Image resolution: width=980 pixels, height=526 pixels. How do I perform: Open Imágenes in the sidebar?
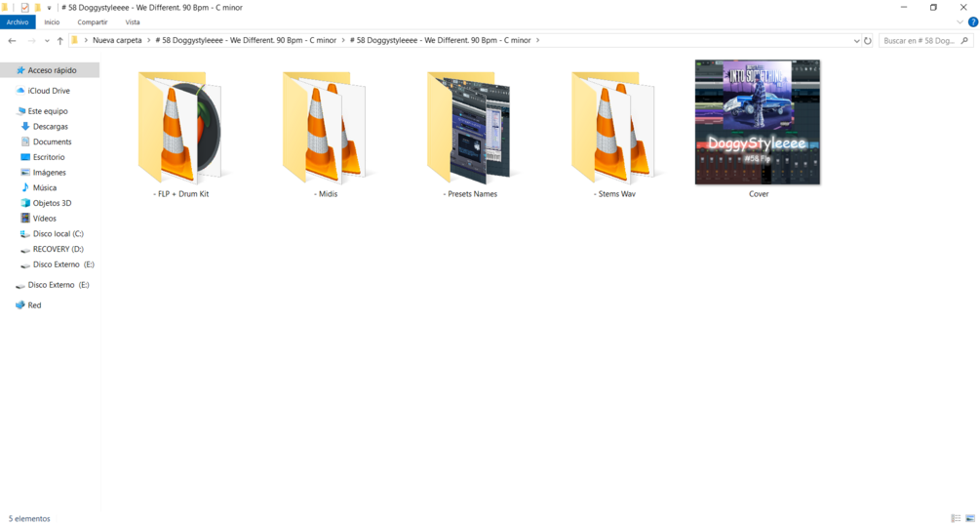pyautogui.click(x=50, y=172)
